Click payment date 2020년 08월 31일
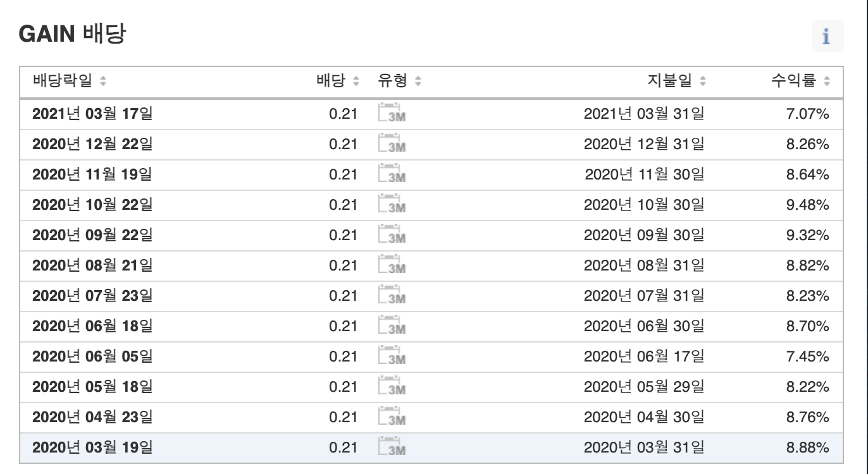868x474 pixels. [x=644, y=265]
